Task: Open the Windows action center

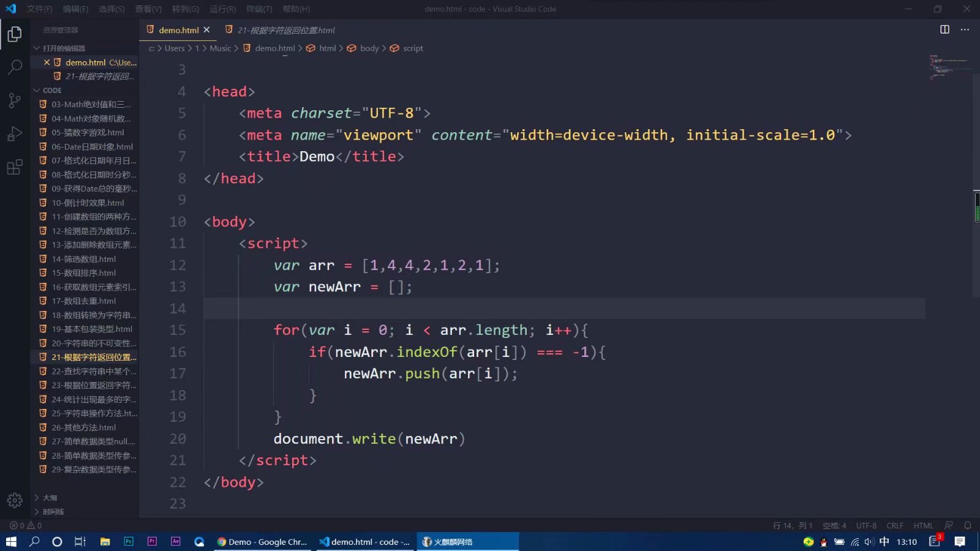Action: pyautogui.click(x=960, y=541)
